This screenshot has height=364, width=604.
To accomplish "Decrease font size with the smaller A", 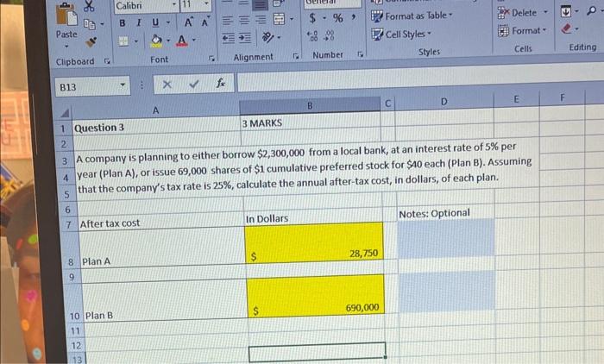I will (205, 22).
